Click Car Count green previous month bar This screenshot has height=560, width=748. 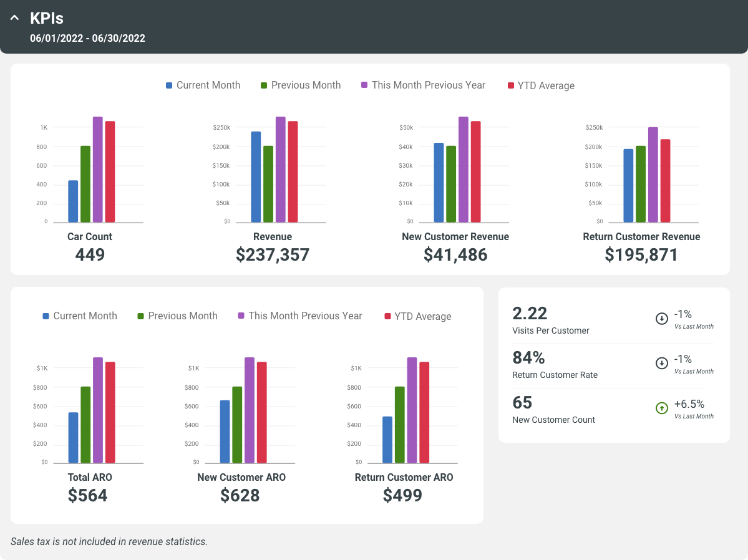tap(85, 184)
